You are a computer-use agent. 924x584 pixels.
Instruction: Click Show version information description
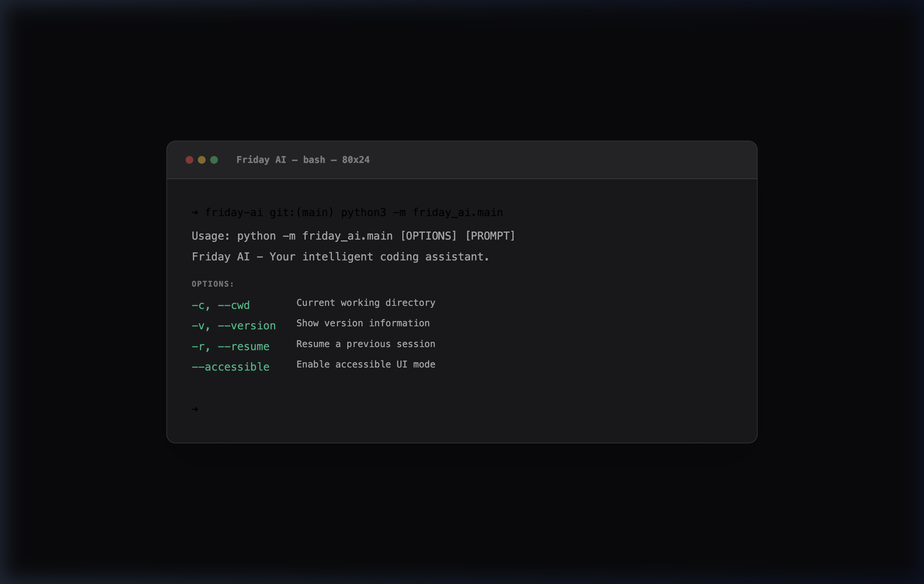(x=363, y=323)
